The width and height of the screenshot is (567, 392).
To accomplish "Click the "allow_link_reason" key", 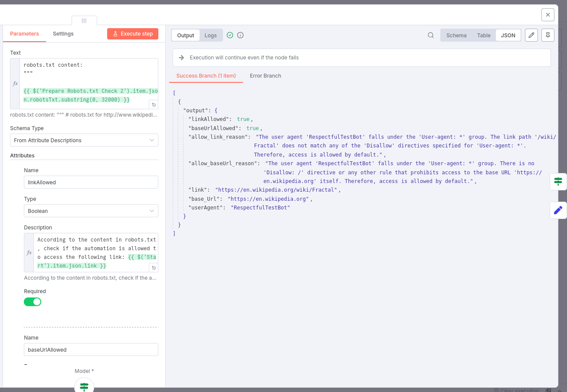I will 218,137.
